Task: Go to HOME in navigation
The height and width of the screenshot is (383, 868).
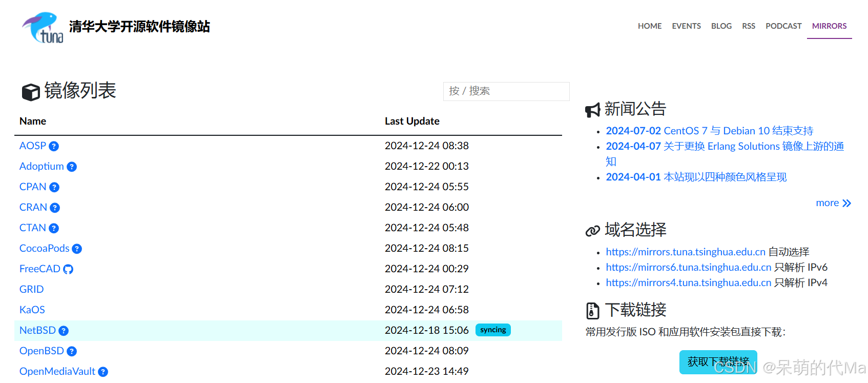Action: [650, 26]
